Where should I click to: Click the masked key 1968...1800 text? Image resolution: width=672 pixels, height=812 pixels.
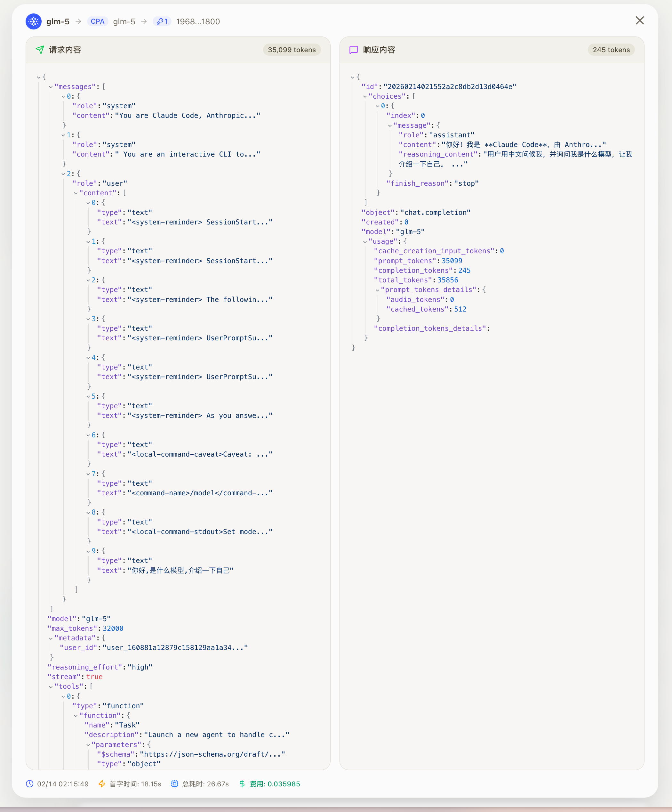coord(198,21)
